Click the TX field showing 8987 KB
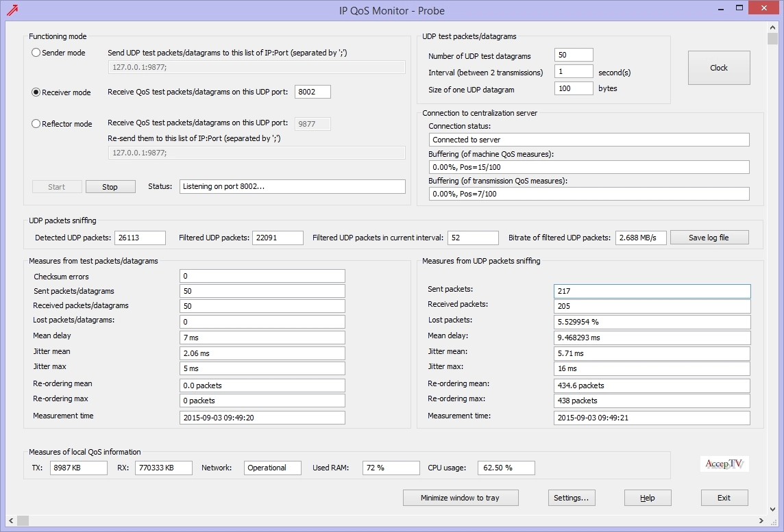 (x=79, y=468)
